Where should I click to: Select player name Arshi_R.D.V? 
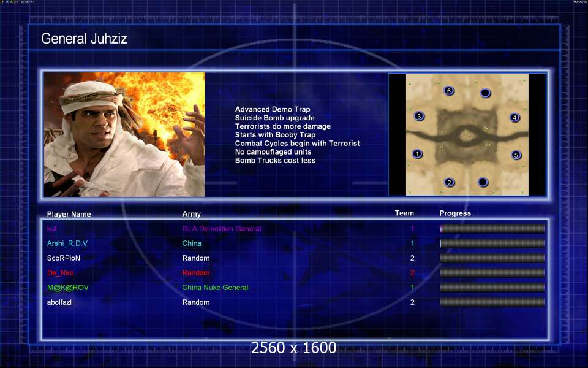67,243
